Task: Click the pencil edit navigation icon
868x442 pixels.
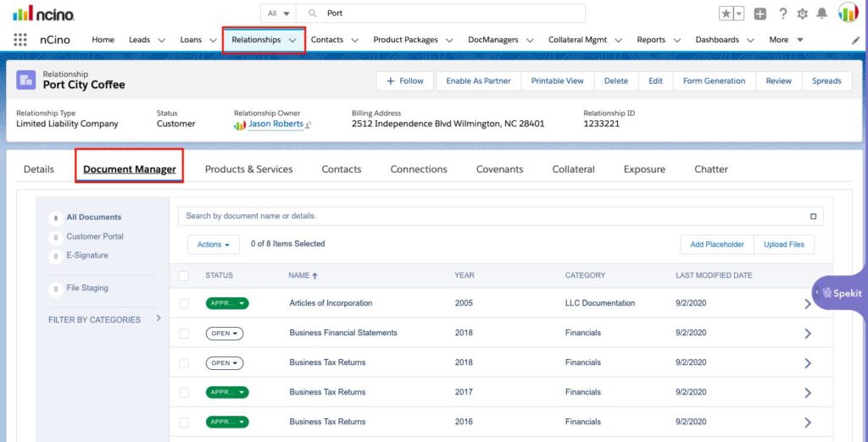Action: click(855, 40)
